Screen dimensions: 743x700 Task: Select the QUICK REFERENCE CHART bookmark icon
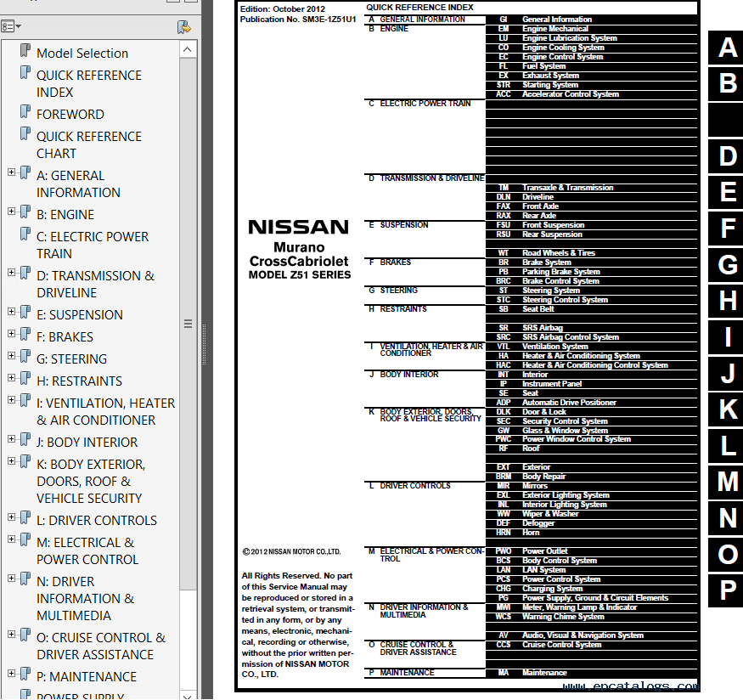pos(25,134)
